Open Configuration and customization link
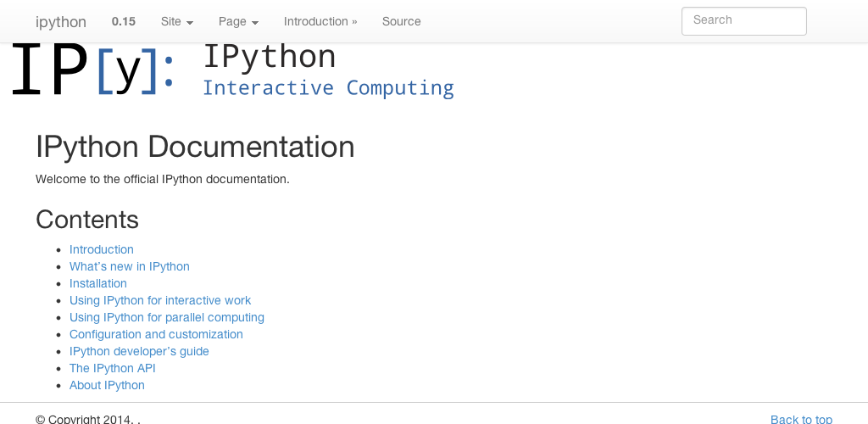Screen dimensions: 868x424 click(x=156, y=334)
